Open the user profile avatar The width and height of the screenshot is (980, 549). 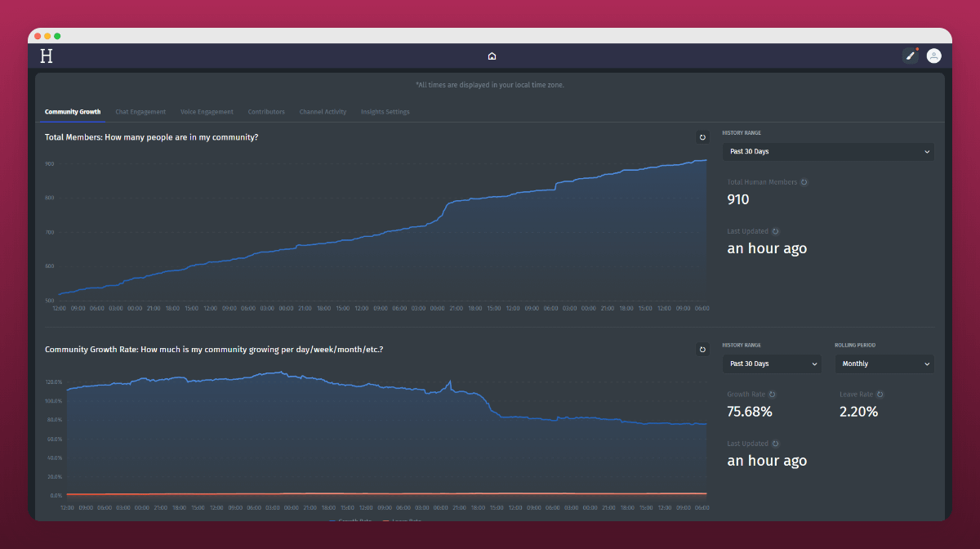pyautogui.click(x=933, y=56)
